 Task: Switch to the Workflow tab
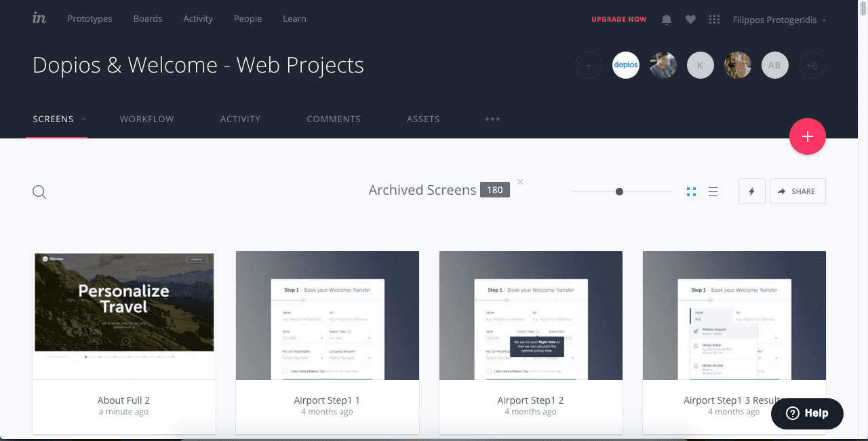tap(147, 119)
